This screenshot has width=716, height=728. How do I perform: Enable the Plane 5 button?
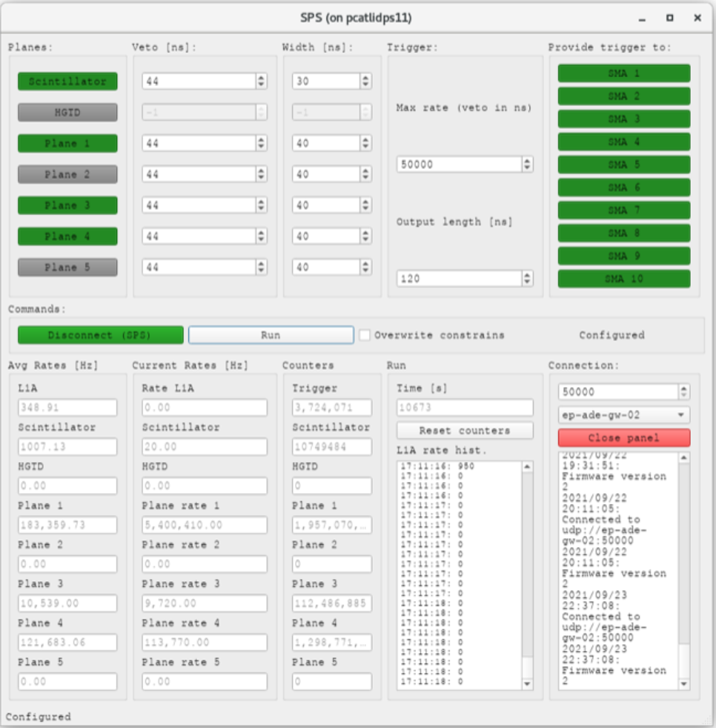pyautogui.click(x=67, y=268)
